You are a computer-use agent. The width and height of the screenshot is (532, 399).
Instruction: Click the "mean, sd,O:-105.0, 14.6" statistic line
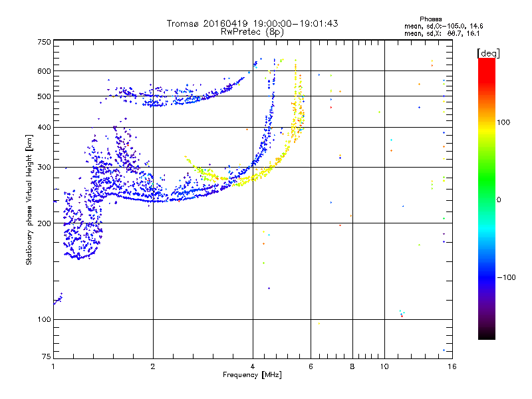point(444,26)
